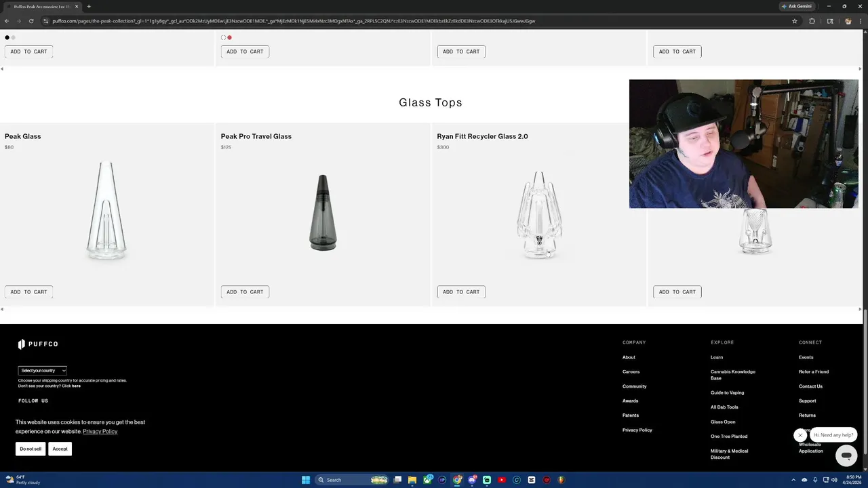Open the Chrome profile avatar
This screenshot has height=488, width=868.
coord(848,21)
